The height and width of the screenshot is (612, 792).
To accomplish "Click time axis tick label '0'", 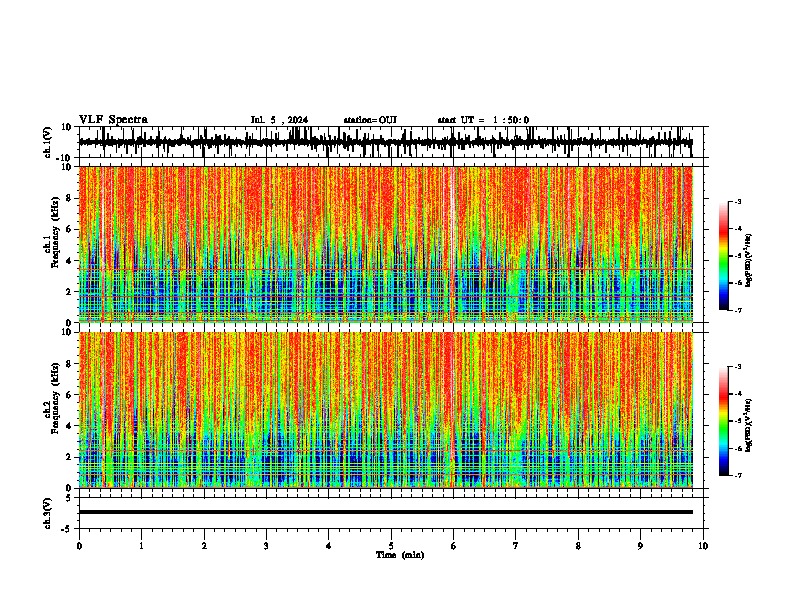I will [79, 546].
